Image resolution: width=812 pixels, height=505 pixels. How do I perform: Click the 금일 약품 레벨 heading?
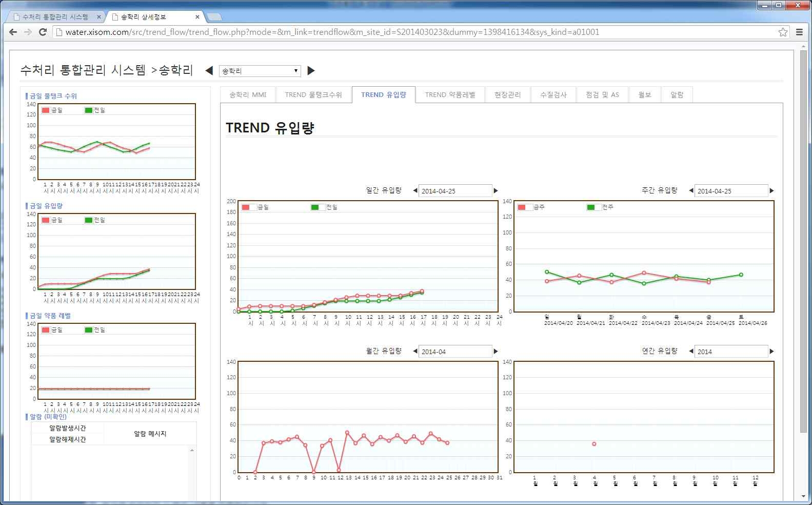pyautogui.click(x=50, y=316)
